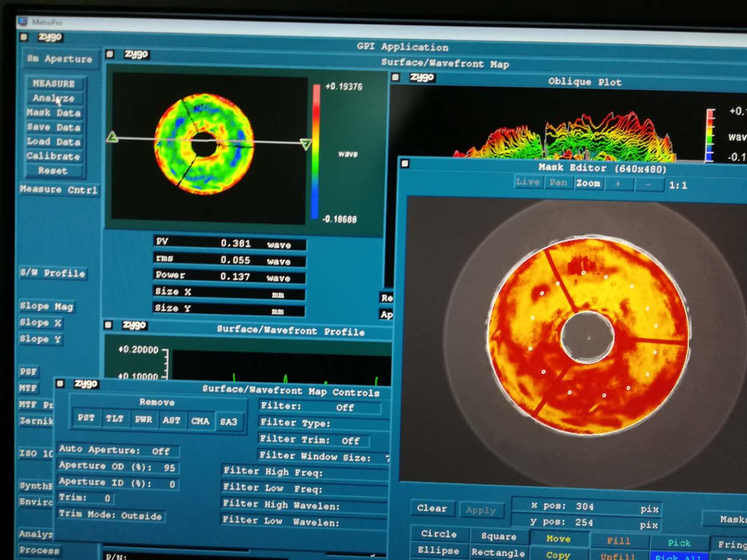Select Ellipse mask shape
This screenshot has height=560, width=747.
point(439,550)
